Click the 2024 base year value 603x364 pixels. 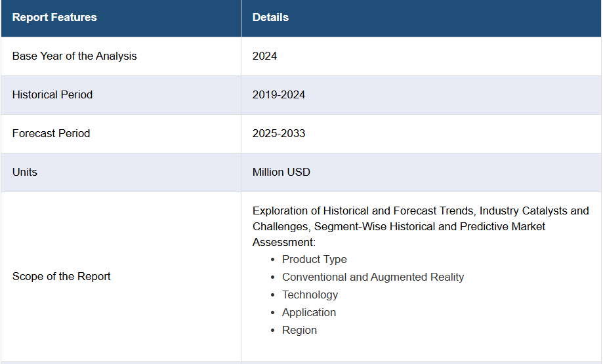[264, 56]
